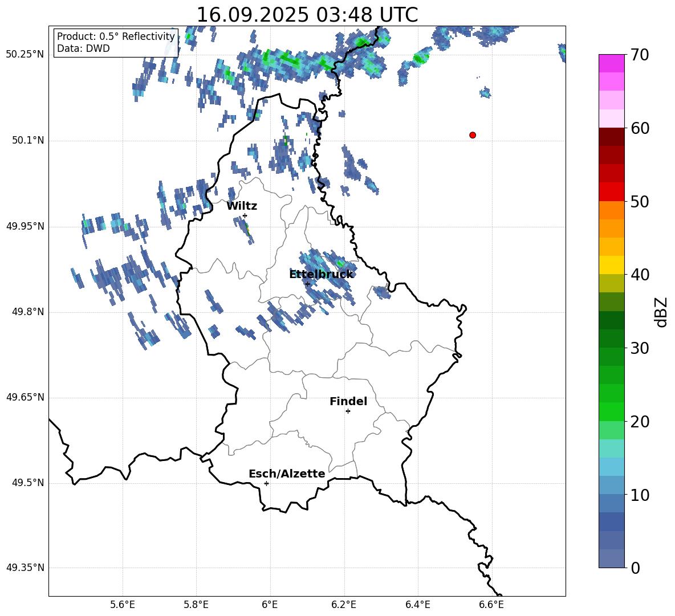Click the 20 tick label on colorbar
The height and width of the screenshot is (616, 675).
pyautogui.click(x=640, y=421)
